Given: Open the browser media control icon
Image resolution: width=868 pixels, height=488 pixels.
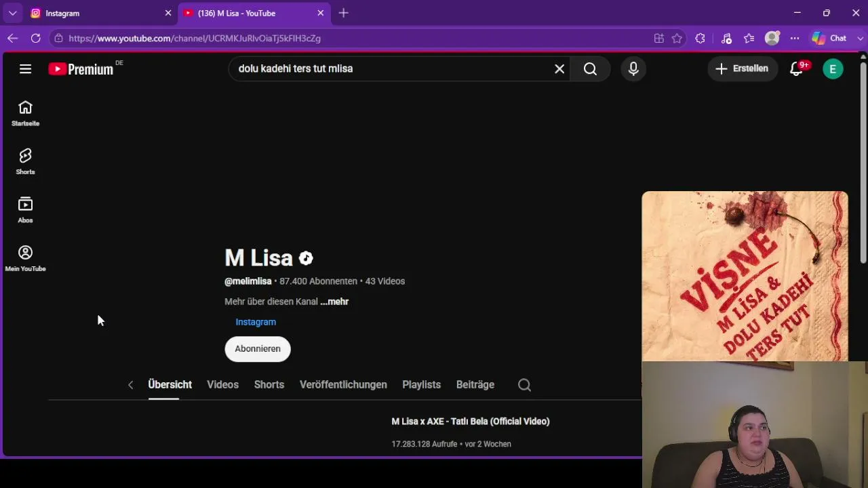Looking at the screenshot, I should [726, 39].
